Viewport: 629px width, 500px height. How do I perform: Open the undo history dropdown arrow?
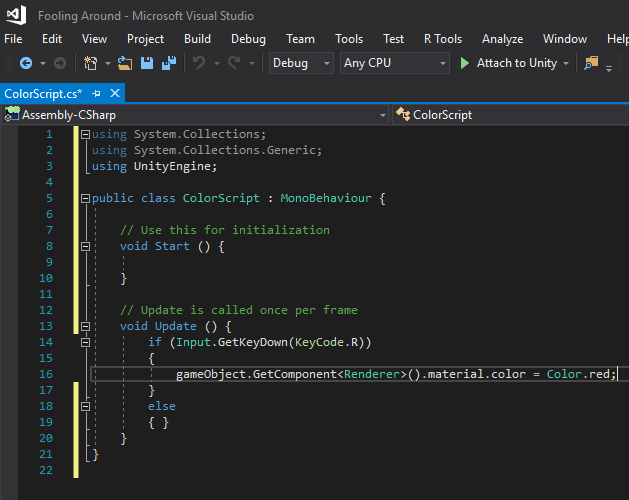point(217,63)
